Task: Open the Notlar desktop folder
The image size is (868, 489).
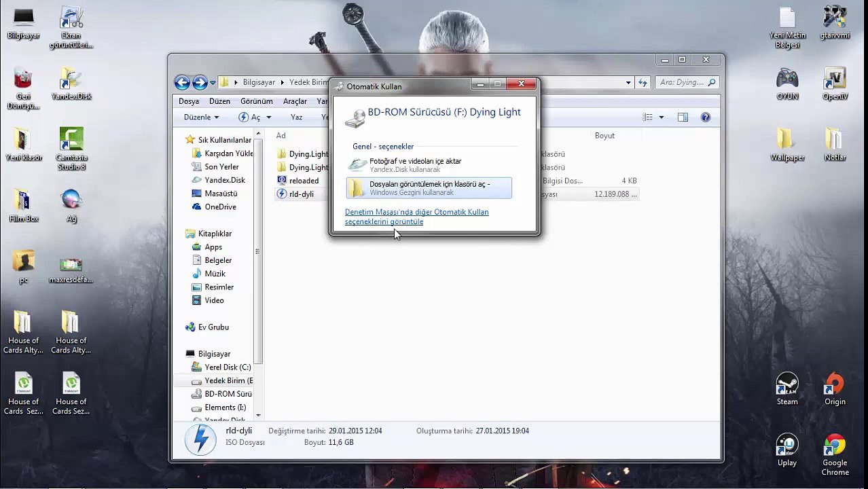Action: 835,145
